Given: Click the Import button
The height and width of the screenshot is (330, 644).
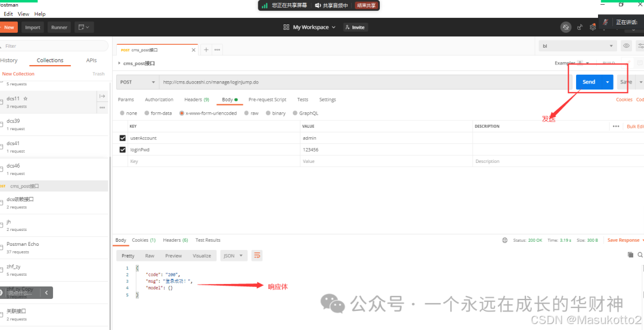Looking at the screenshot, I should [33, 27].
